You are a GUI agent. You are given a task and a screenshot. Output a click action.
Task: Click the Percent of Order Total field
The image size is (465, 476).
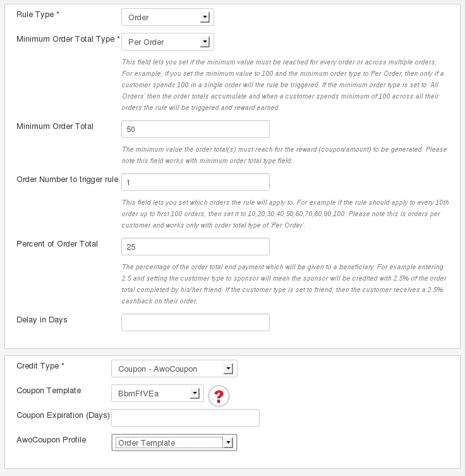coord(196,247)
